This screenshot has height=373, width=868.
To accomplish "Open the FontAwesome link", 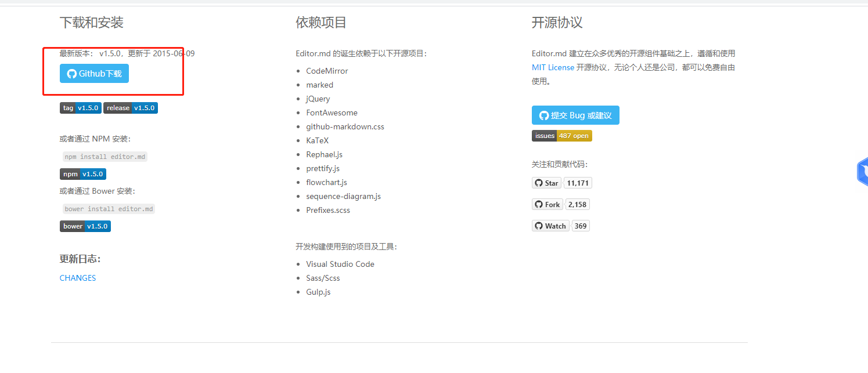I will point(332,113).
